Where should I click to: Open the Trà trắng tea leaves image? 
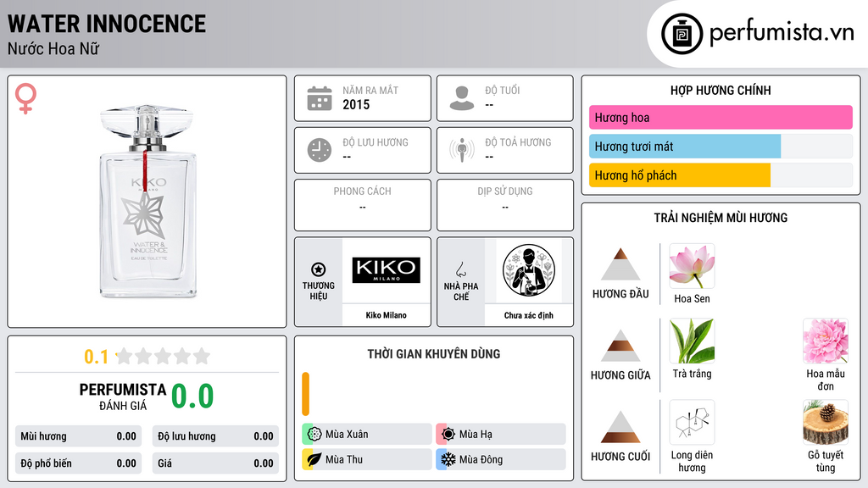tap(692, 341)
